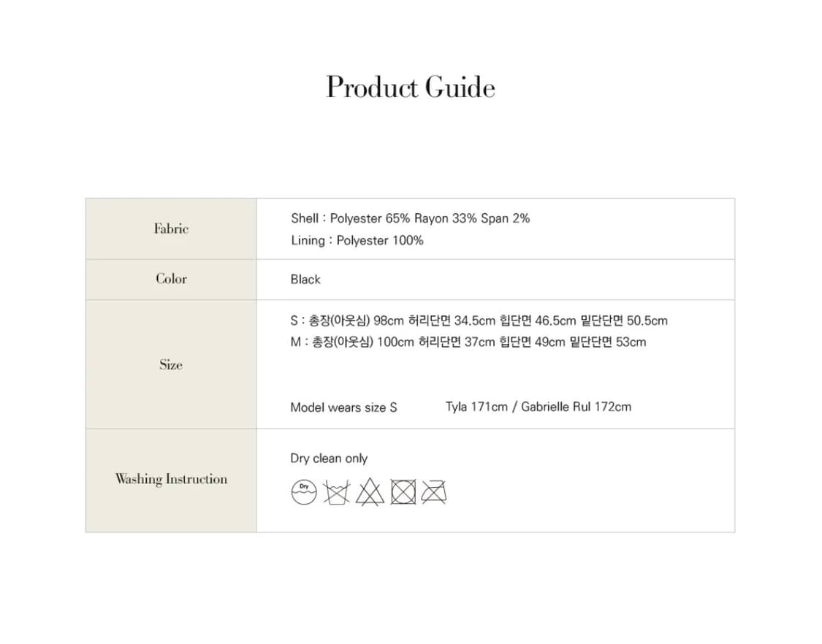Select the Color row label
The image size is (822, 644).
point(171,279)
